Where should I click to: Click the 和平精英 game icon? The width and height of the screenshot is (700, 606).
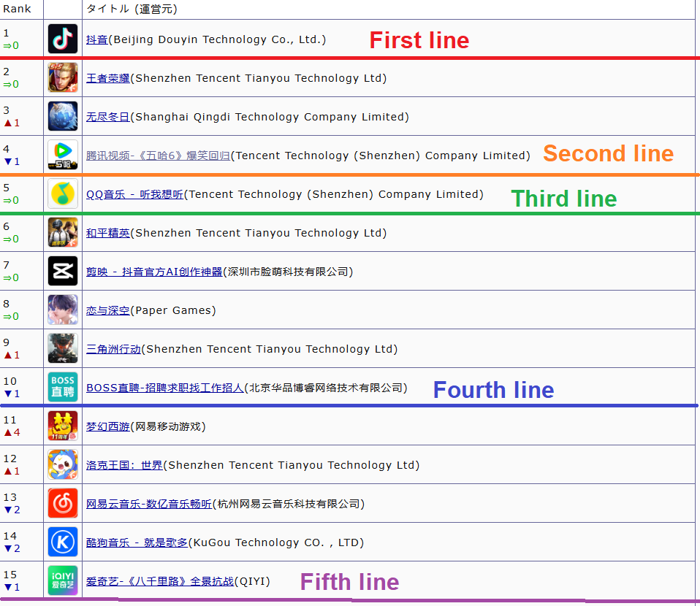pyautogui.click(x=63, y=232)
